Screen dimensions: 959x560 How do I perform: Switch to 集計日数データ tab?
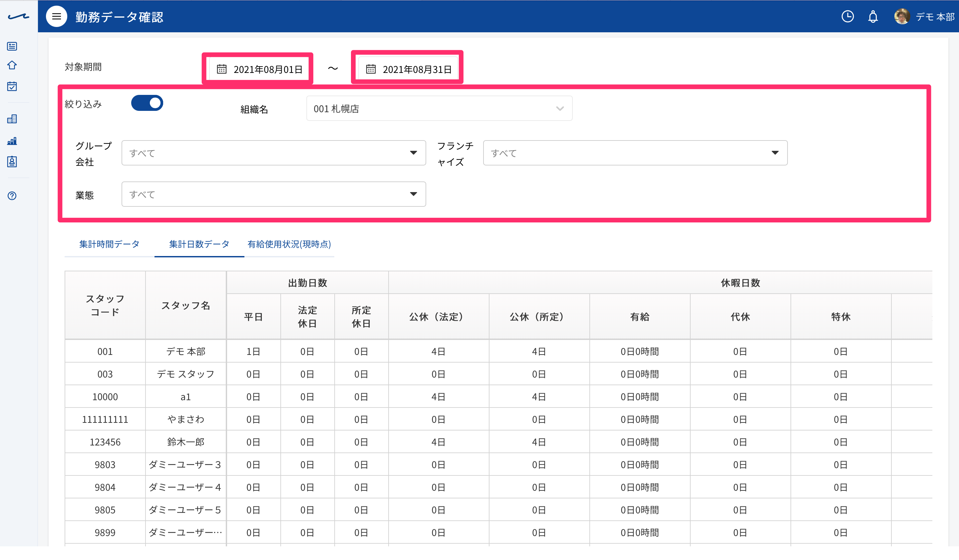(199, 244)
